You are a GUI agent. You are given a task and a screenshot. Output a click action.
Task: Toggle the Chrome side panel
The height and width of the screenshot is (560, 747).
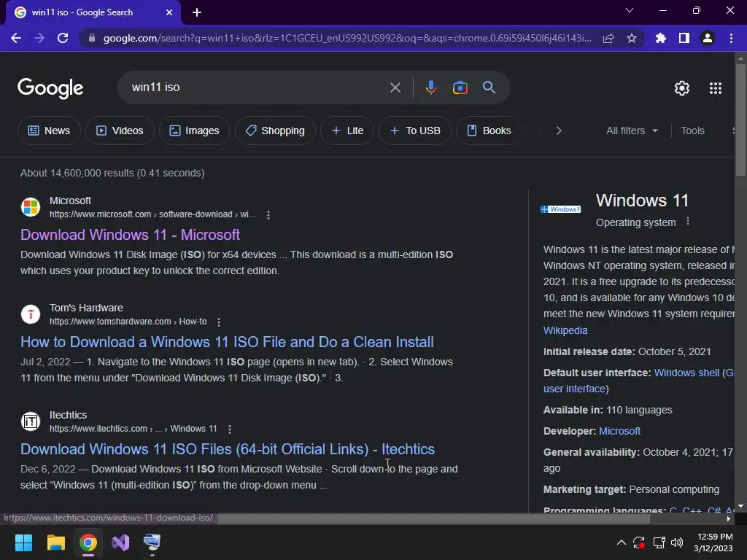[684, 38]
